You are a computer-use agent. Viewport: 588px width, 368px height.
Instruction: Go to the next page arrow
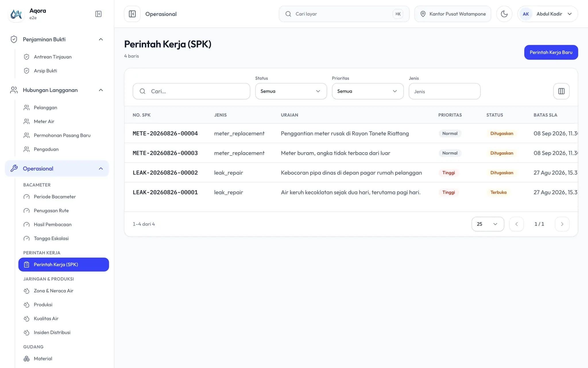point(562,224)
